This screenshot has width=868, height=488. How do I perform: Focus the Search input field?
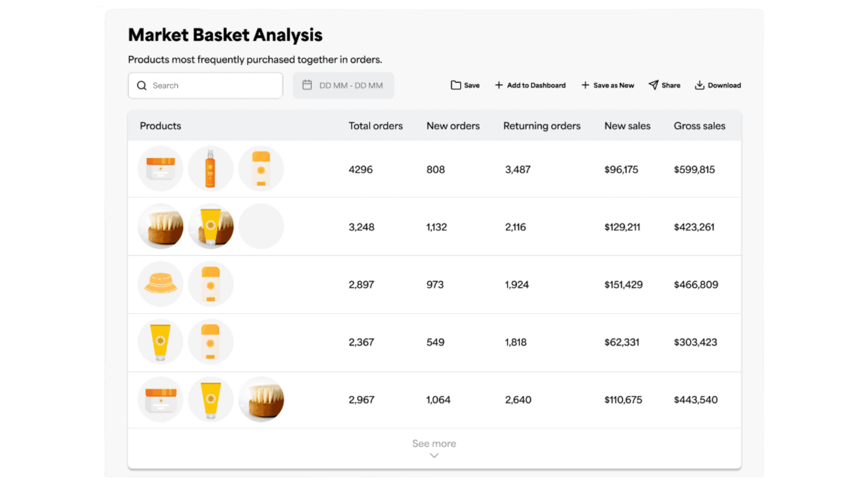205,86
